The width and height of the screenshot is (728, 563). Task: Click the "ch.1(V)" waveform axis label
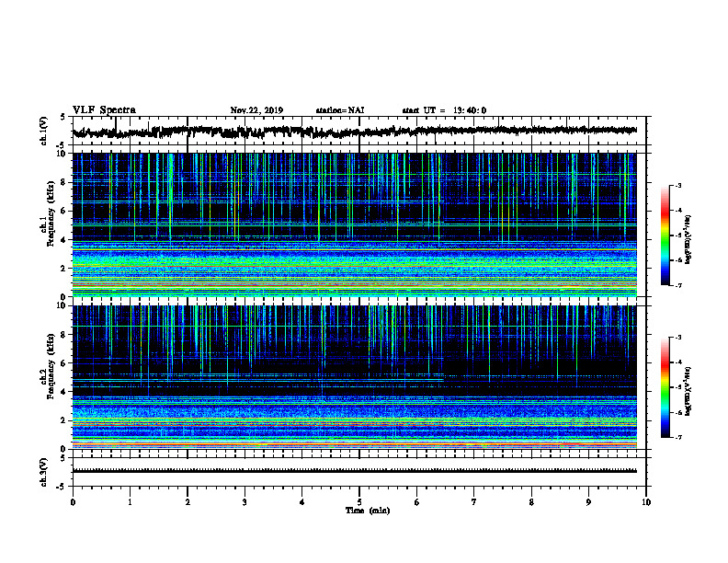pos(44,131)
